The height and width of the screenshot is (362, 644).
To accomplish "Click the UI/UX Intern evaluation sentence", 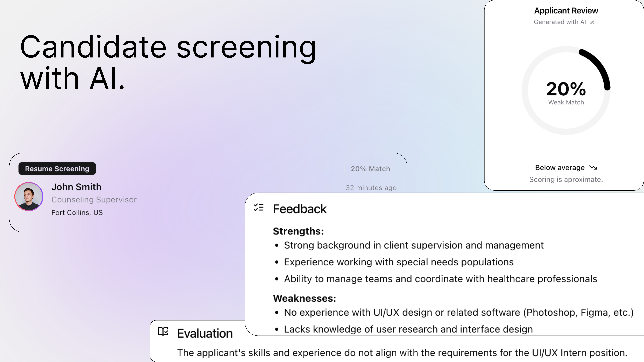I will [x=402, y=353].
